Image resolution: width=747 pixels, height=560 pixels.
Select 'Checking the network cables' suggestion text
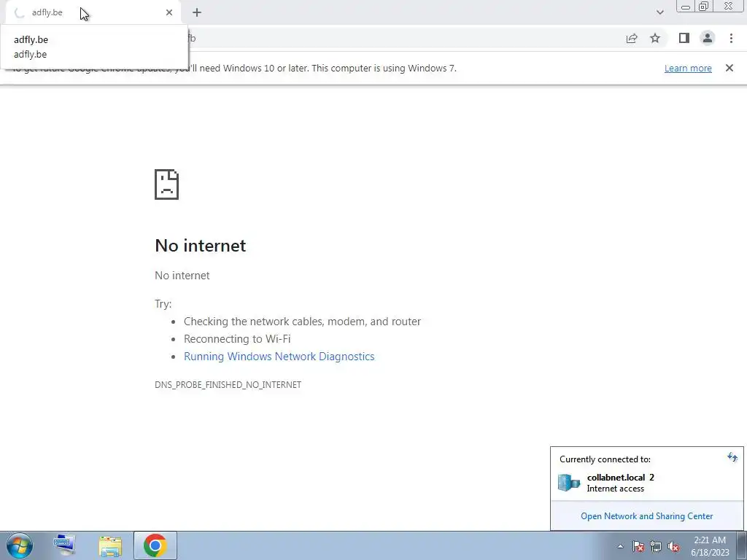click(302, 322)
